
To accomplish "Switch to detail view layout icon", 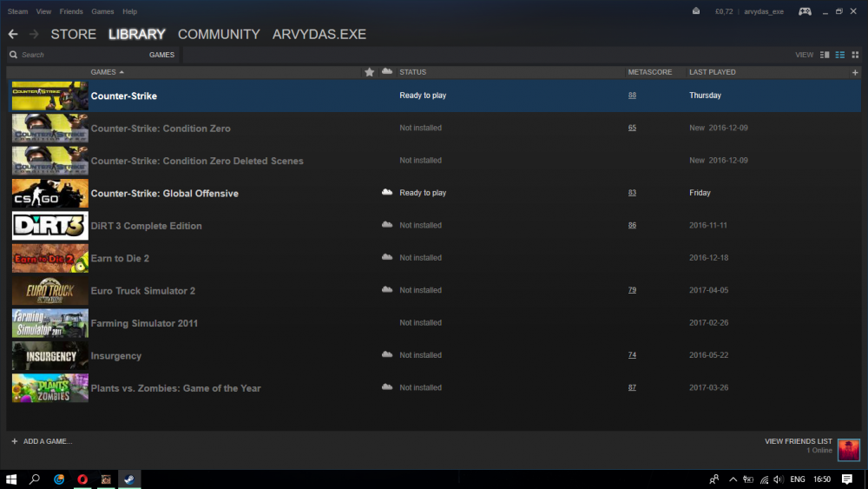I will [825, 55].
